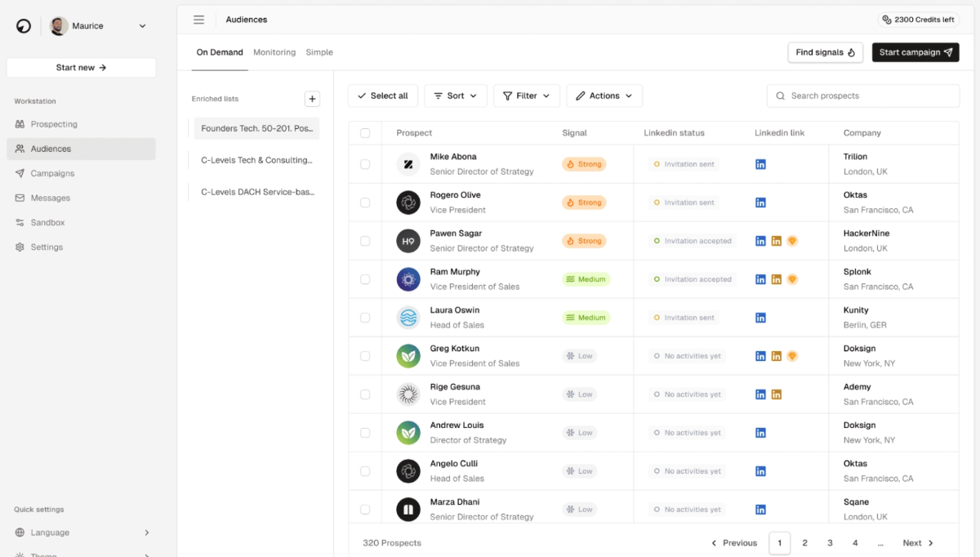The width and height of the screenshot is (980, 557).
Task: Check the select-all checkbox in the table header
Action: [364, 132]
